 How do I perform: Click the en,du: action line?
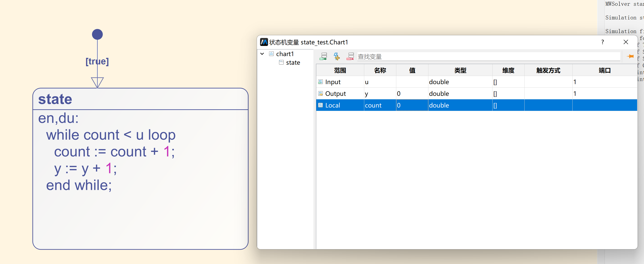pos(58,118)
